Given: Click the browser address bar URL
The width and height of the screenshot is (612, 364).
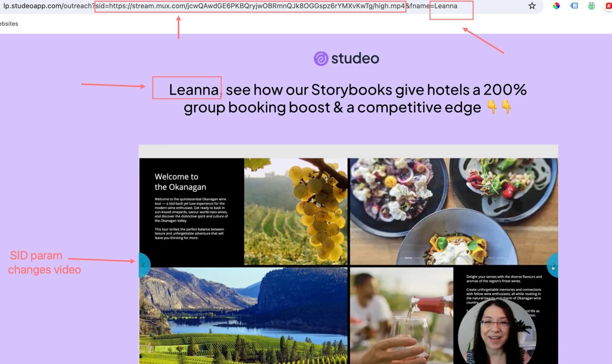Looking at the screenshot, I should 230,6.
